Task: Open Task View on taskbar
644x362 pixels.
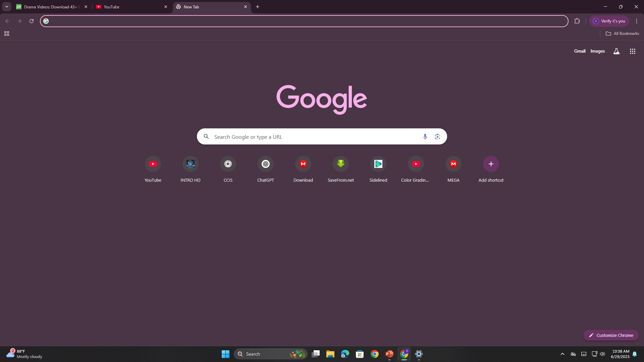Action: coord(316,354)
